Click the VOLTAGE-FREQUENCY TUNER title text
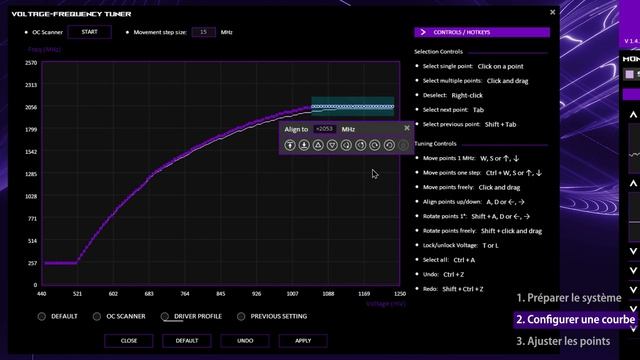This screenshot has width=640, height=360. [71, 14]
